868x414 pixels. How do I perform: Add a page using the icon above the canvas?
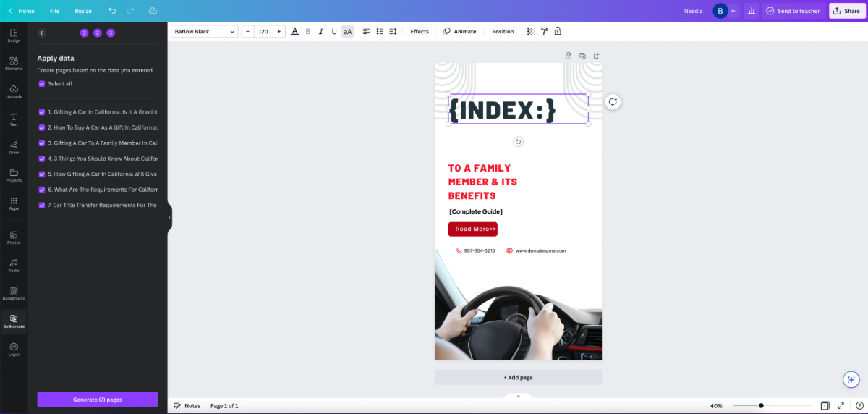click(597, 56)
